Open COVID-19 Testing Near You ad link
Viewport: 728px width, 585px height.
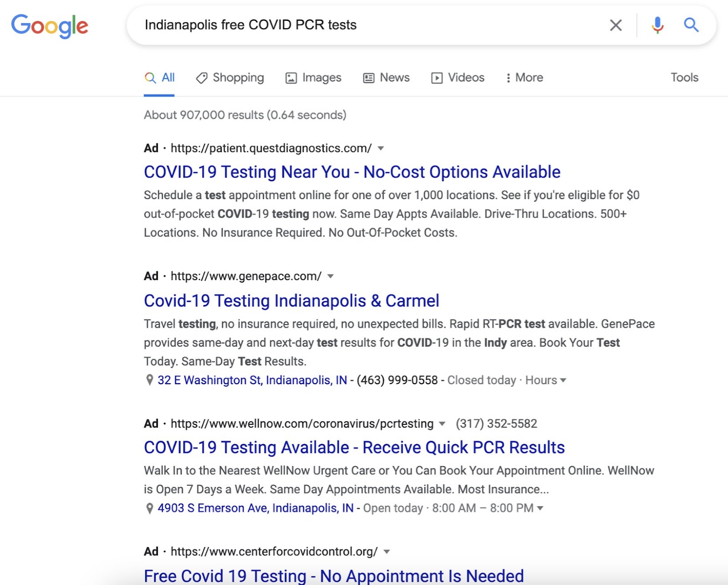(x=352, y=172)
